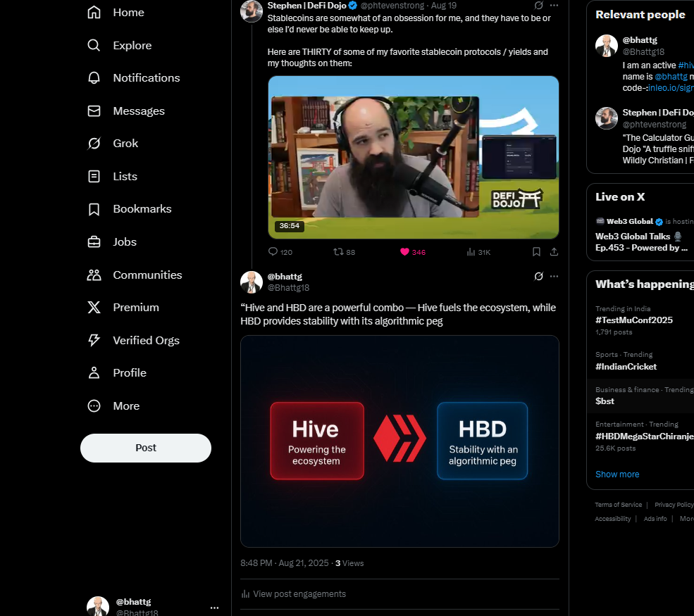Open trending #TestMuConf2025
Screen dimensions: 694x616
click(634, 320)
